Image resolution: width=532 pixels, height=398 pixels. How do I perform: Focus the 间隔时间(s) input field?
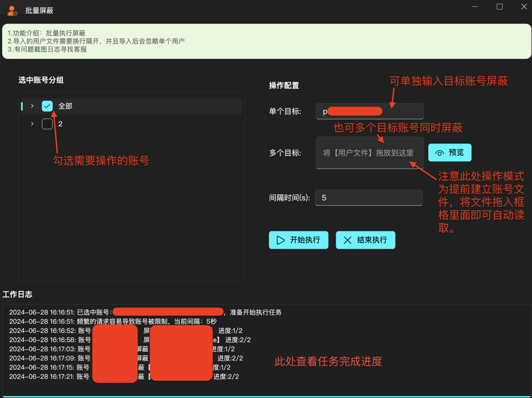point(369,198)
